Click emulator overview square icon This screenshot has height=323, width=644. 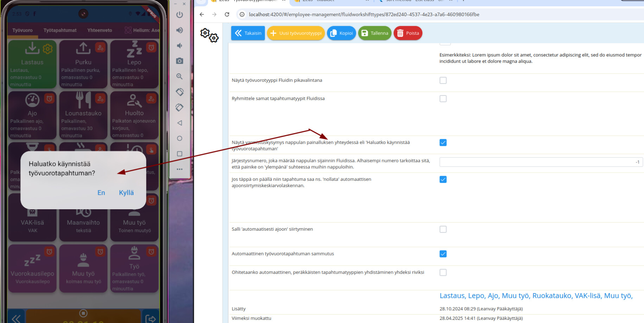pyautogui.click(x=179, y=154)
